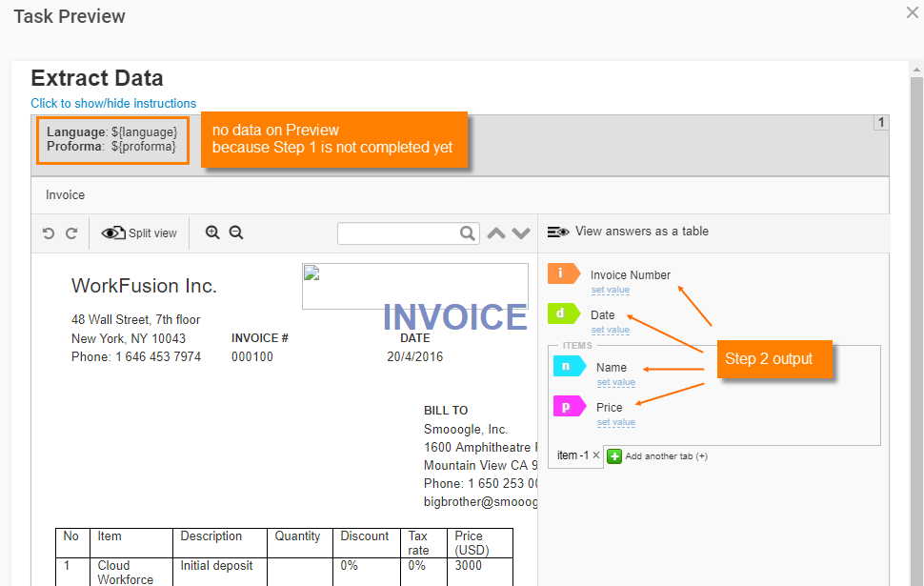Click Add another tab (+) text

tap(666, 456)
